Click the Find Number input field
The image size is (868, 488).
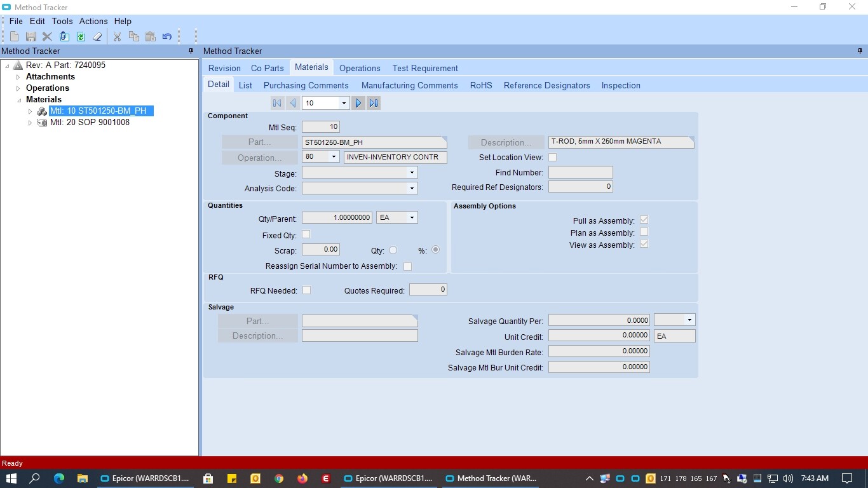[x=581, y=172]
